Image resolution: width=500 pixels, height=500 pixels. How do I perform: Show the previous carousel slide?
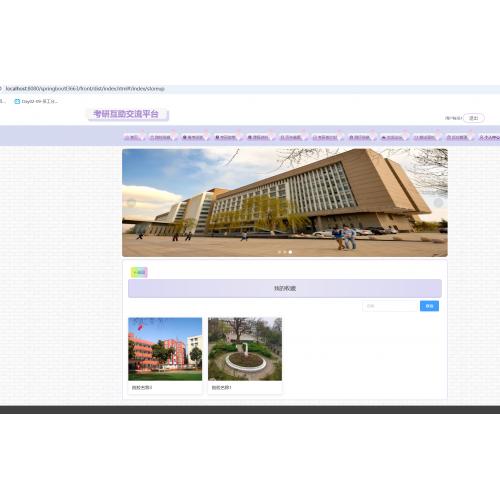coord(131,203)
